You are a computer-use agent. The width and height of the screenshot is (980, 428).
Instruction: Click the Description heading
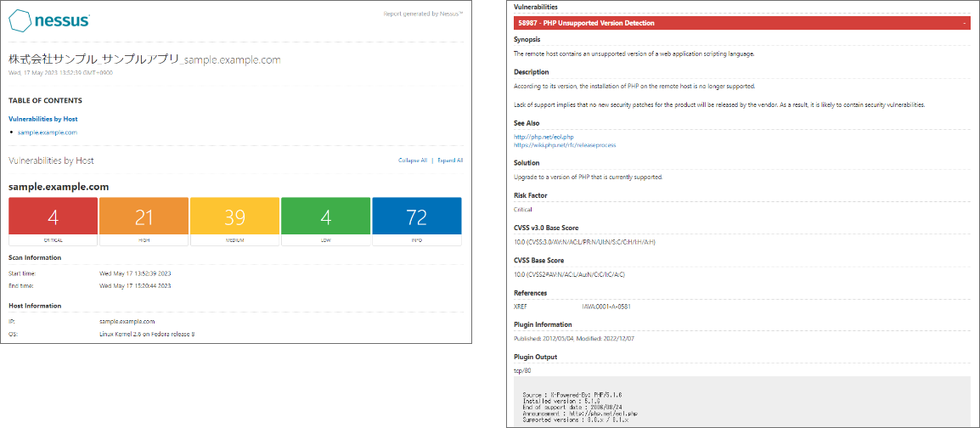(x=532, y=72)
